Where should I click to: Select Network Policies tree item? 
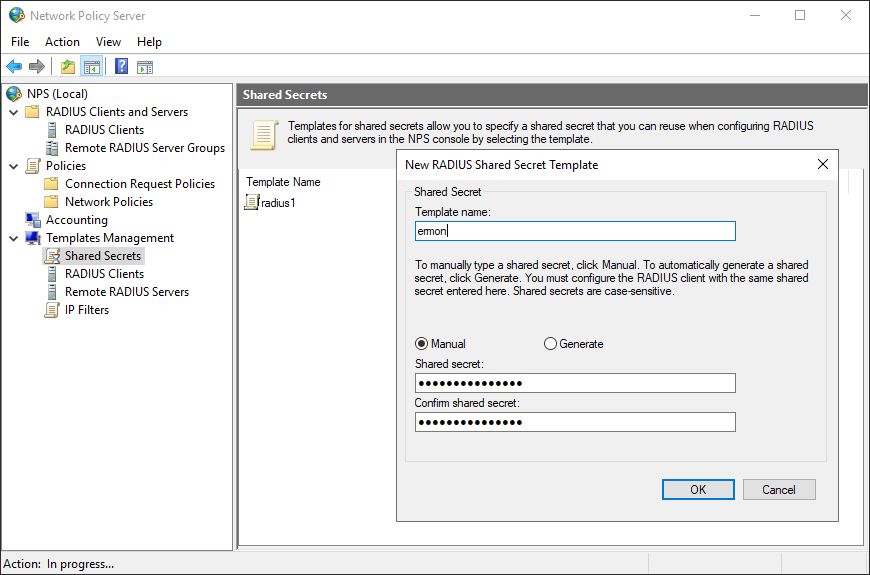(x=109, y=201)
